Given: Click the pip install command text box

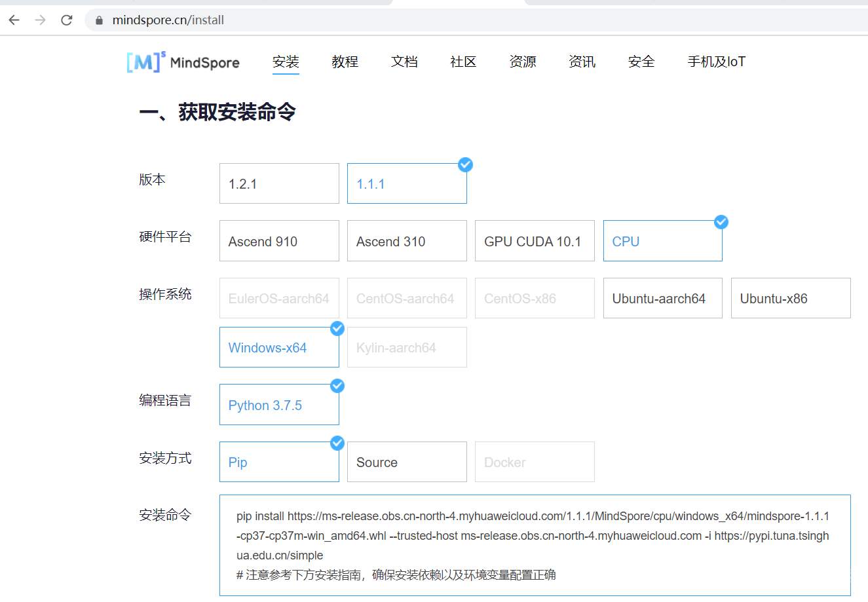Looking at the screenshot, I should click(x=535, y=545).
